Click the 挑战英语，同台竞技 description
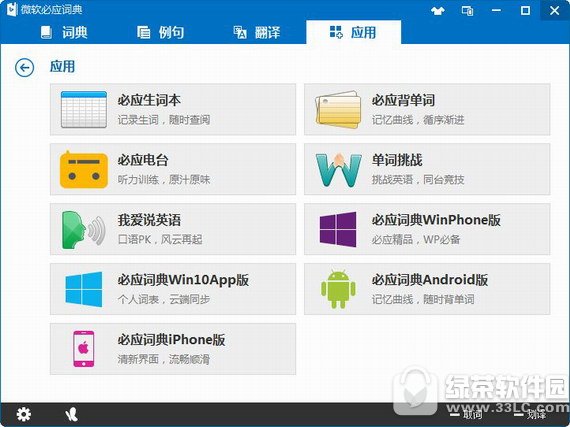Image resolution: width=570 pixels, height=427 pixels. tap(418, 179)
